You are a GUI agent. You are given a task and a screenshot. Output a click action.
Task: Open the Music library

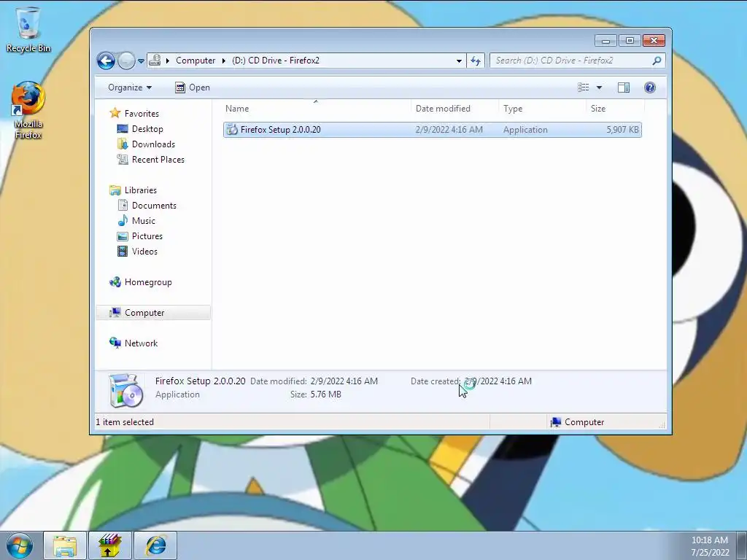(144, 220)
